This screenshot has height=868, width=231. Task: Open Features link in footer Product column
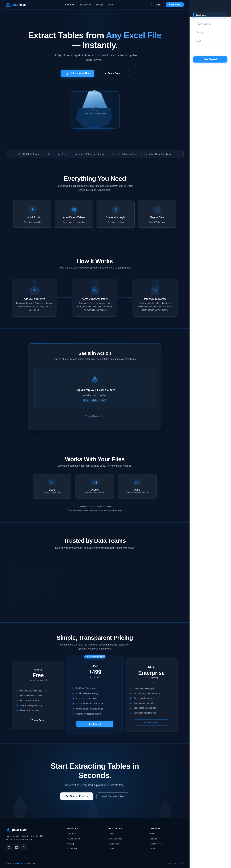coord(72,834)
